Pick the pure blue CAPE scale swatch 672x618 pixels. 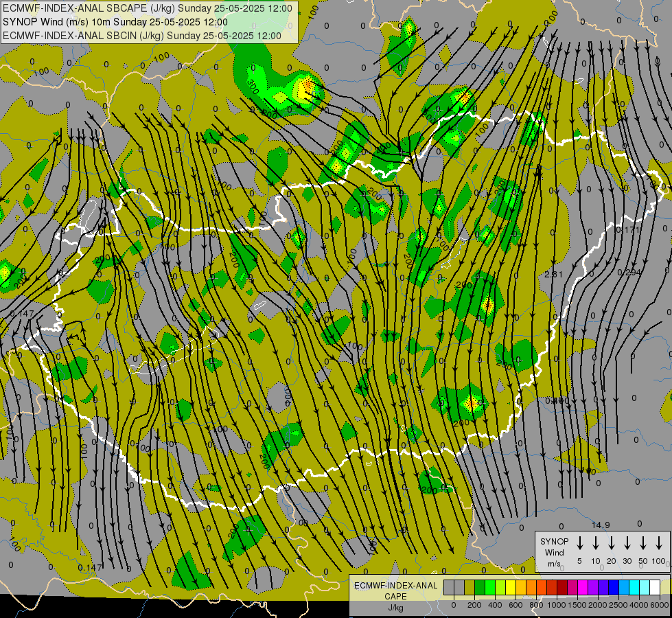click(x=614, y=587)
